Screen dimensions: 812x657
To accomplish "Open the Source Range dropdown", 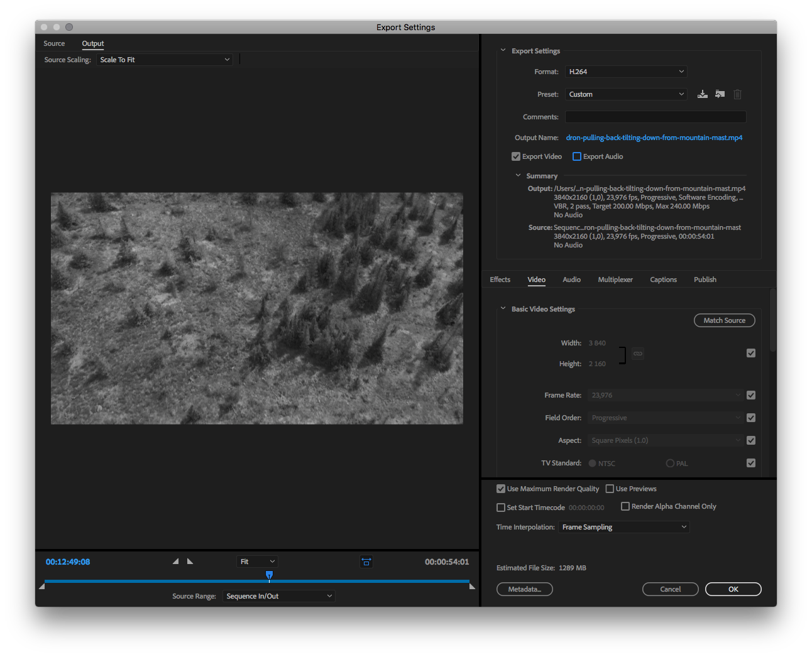I will click(x=278, y=595).
